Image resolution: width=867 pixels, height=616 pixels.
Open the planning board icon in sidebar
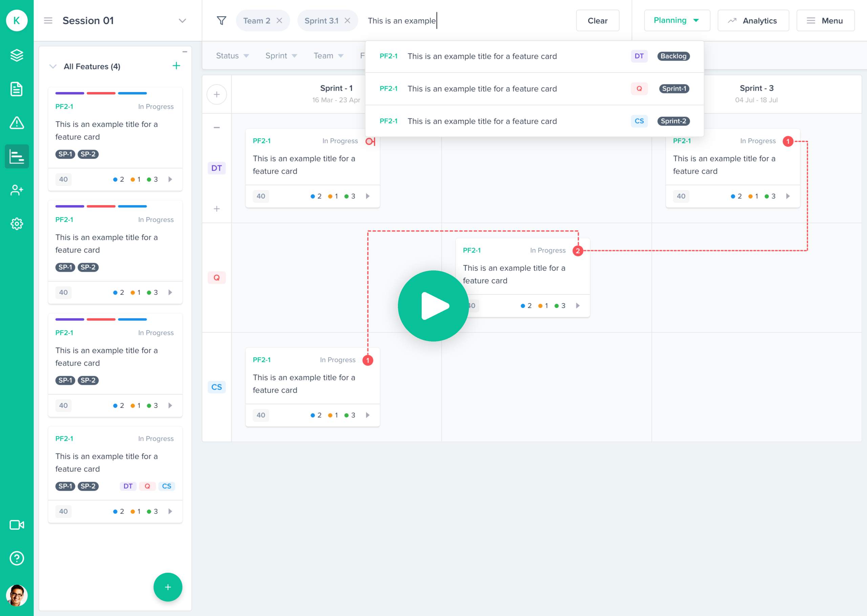point(17,156)
